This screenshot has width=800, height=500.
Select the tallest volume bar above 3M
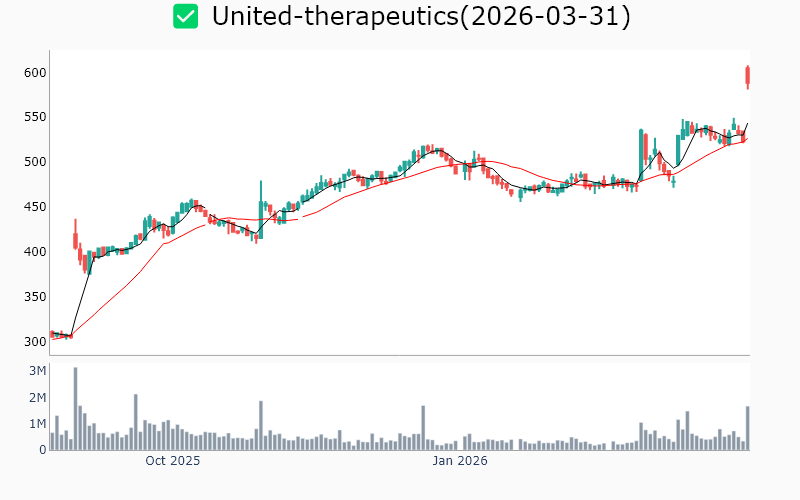75,408
